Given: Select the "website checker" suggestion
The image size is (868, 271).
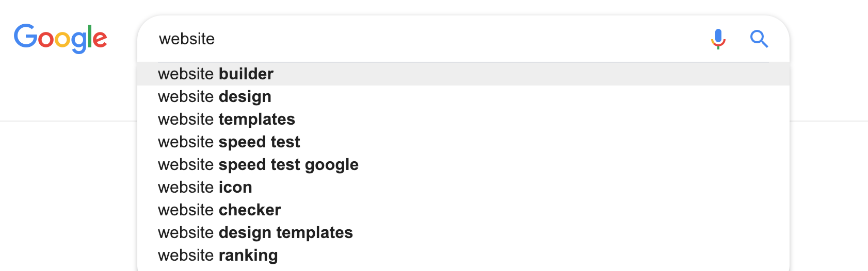Looking at the screenshot, I should [x=219, y=210].
